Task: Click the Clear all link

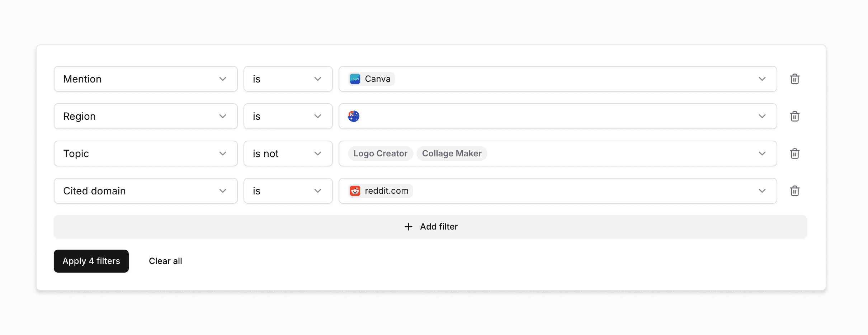Action: click(x=165, y=261)
